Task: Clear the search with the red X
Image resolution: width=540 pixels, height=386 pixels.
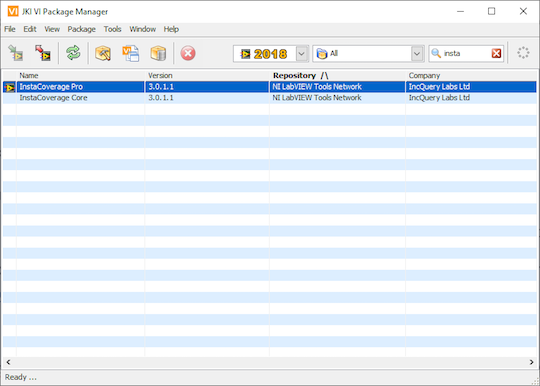Action: [496, 53]
